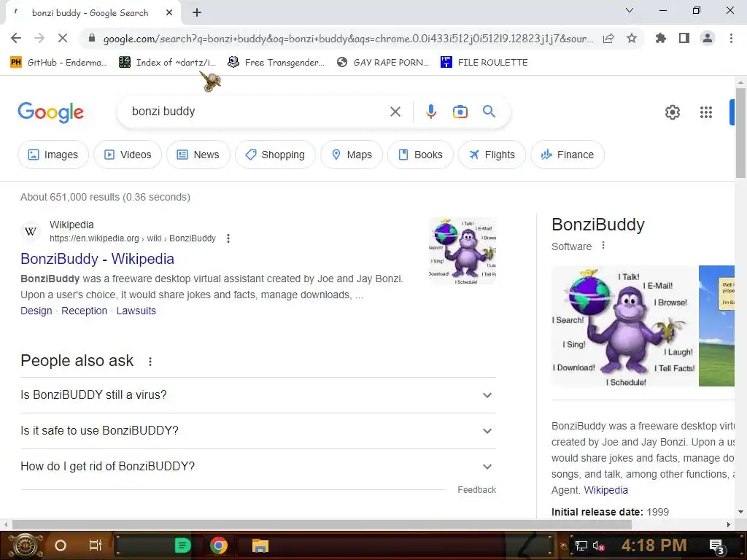Open Cortana circle on the taskbar
The image size is (747, 560).
[61, 545]
